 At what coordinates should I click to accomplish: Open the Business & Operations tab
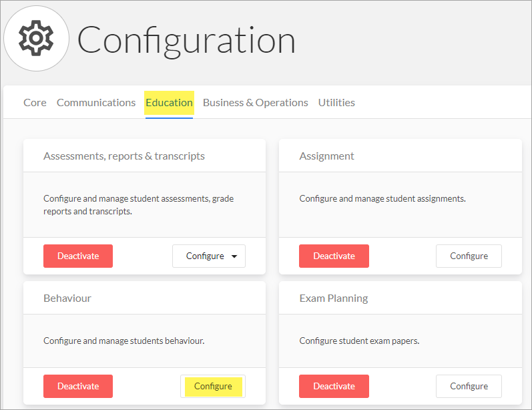256,103
